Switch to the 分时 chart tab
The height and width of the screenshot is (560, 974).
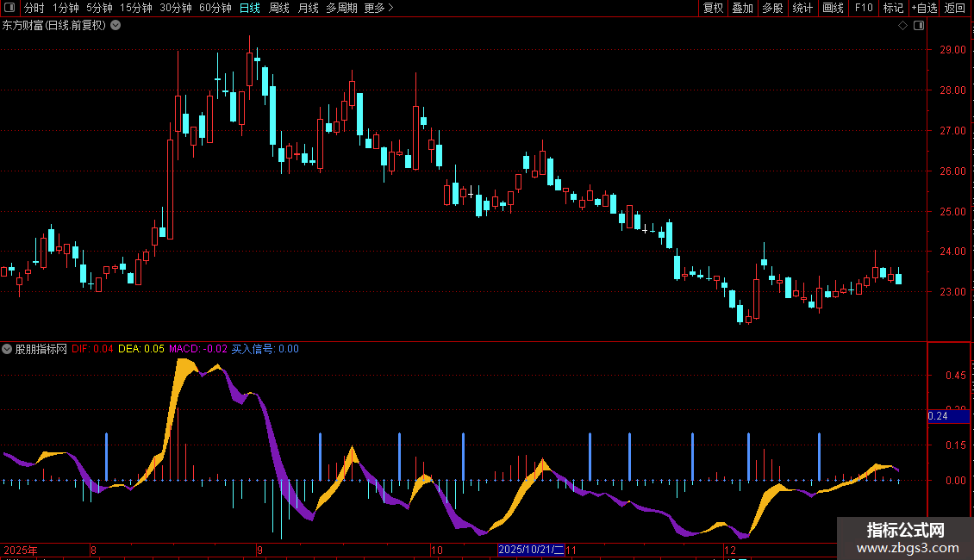pyautogui.click(x=34, y=8)
